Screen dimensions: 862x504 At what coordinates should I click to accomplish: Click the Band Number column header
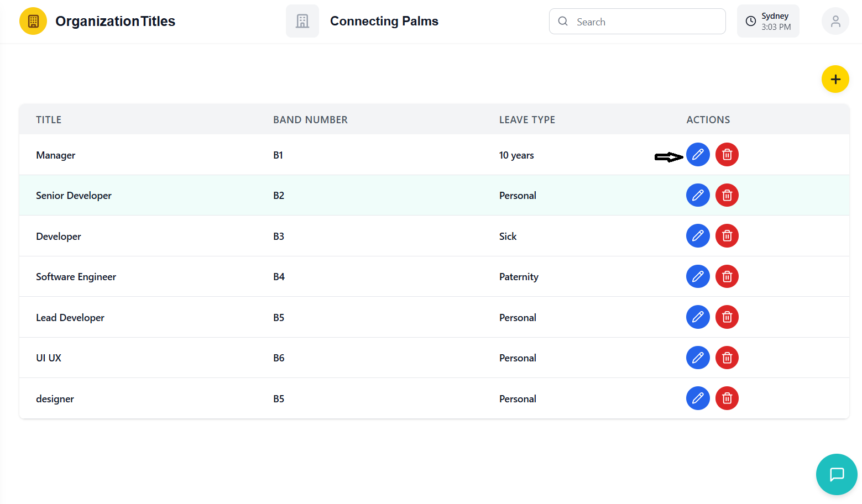(310, 120)
